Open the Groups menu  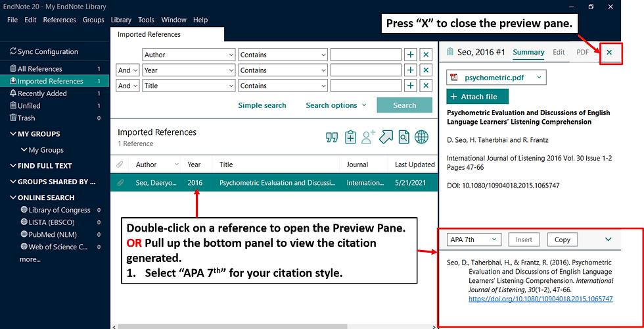pos(93,20)
